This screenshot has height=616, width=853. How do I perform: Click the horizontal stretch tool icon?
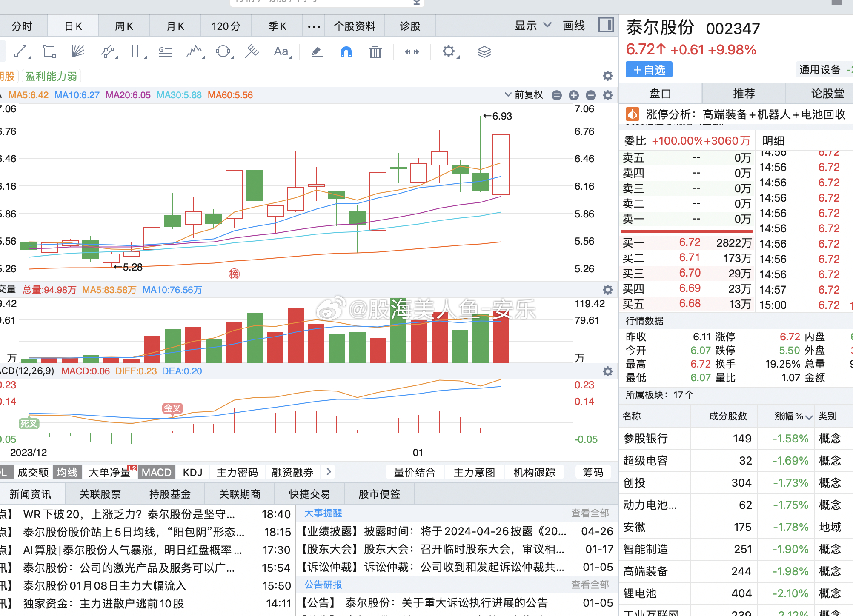pos(412,52)
